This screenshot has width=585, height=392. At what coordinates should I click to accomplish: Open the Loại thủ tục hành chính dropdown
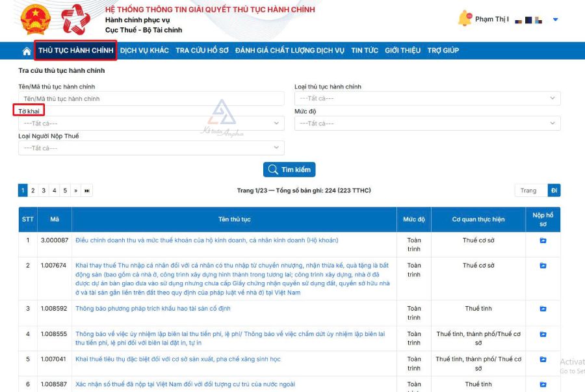[x=427, y=99]
